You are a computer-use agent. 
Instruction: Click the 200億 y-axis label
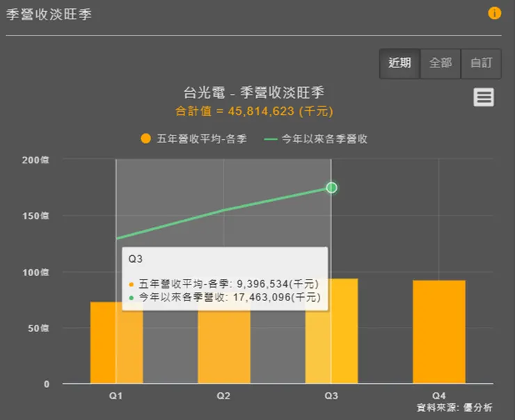(35, 160)
